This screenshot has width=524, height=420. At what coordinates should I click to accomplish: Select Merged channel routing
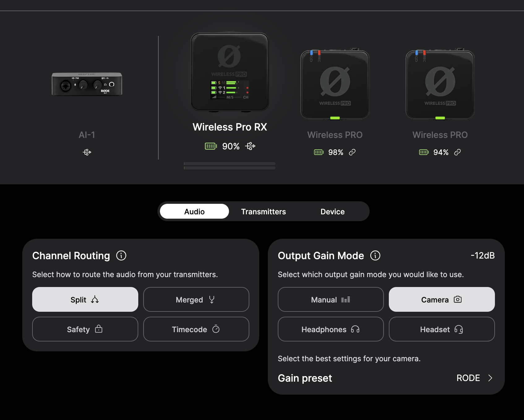196,299
